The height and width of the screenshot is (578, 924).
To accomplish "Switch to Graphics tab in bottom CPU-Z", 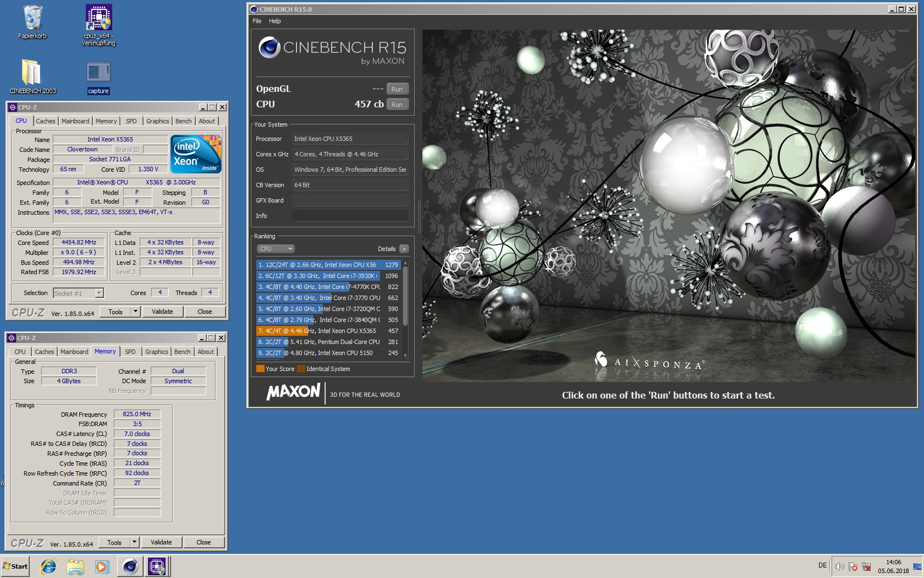I will pos(157,352).
